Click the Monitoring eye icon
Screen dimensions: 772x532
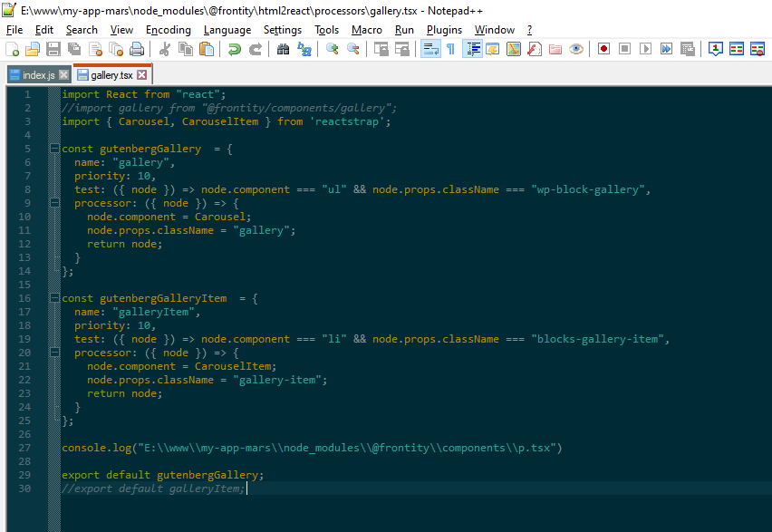576,49
